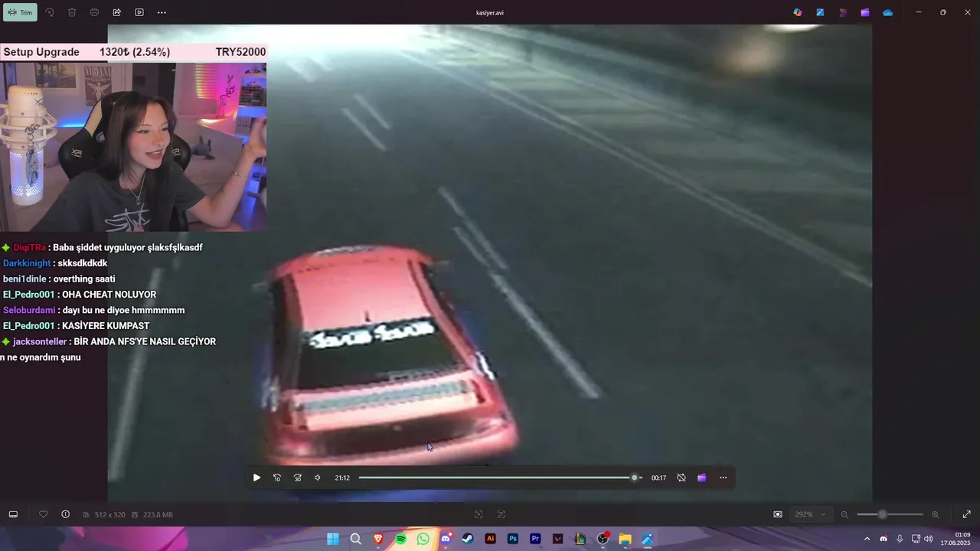Click the 223.8 MB file size text

coord(158,514)
